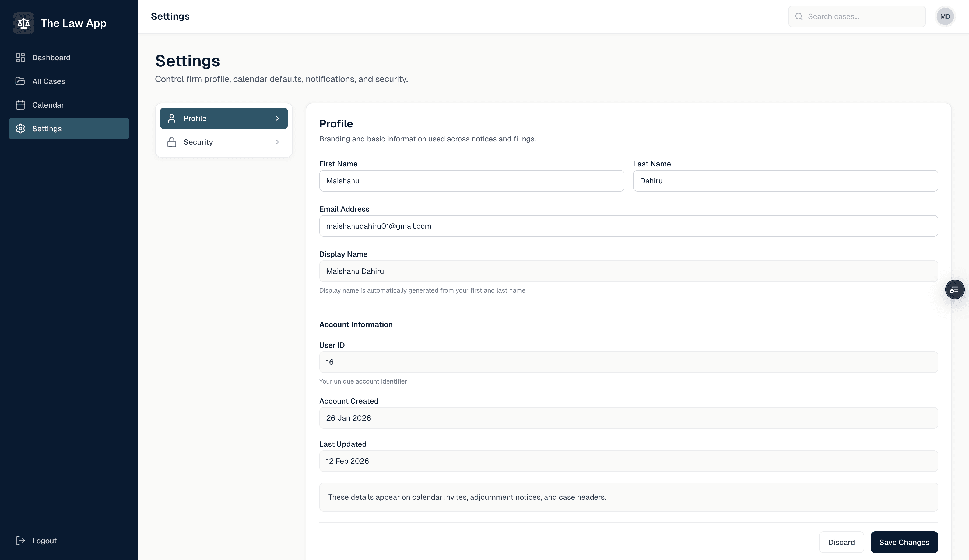The width and height of the screenshot is (969, 560).
Task: Open the floating round widget at right edge
Action: pos(954,290)
